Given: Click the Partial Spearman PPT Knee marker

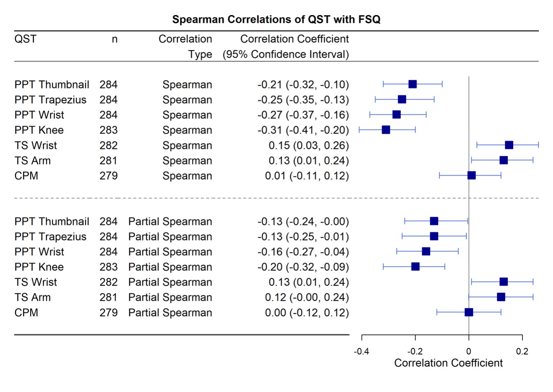Looking at the screenshot, I should click(x=415, y=267).
